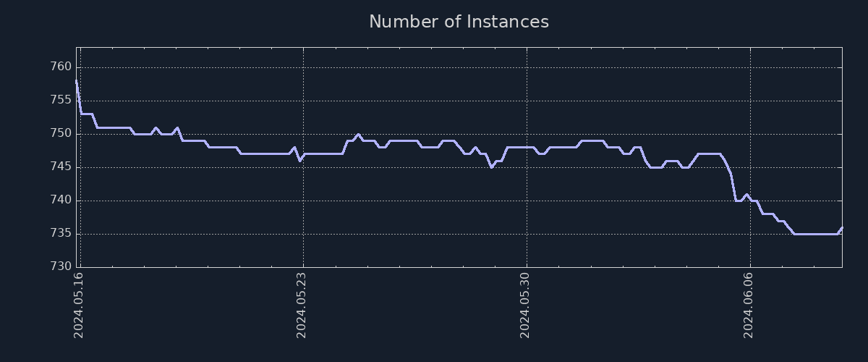This screenshot has height=362, width=868.
Task: Select the flat lowest segment at 735
Action: pyautogui.click(x=816, y=234)
